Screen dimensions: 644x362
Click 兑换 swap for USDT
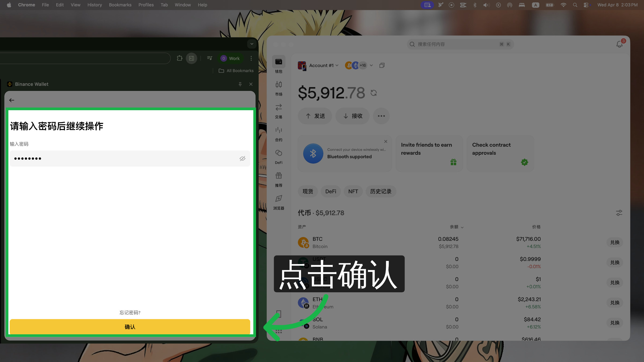pyautogui.click(x=615, y=263)
